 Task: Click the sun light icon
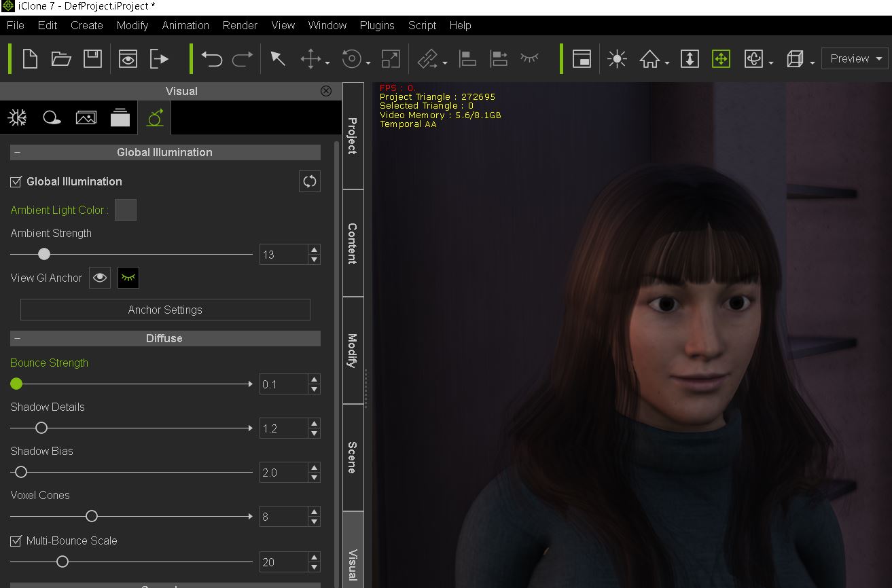617,58
